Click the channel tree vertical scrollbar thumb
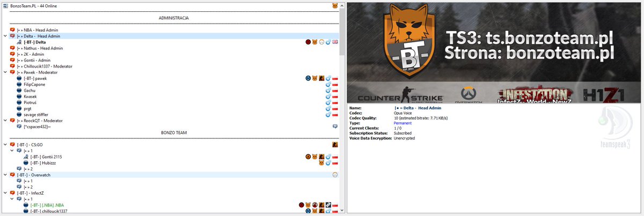This screenshot has width=644, height=216. click(342, 31)
